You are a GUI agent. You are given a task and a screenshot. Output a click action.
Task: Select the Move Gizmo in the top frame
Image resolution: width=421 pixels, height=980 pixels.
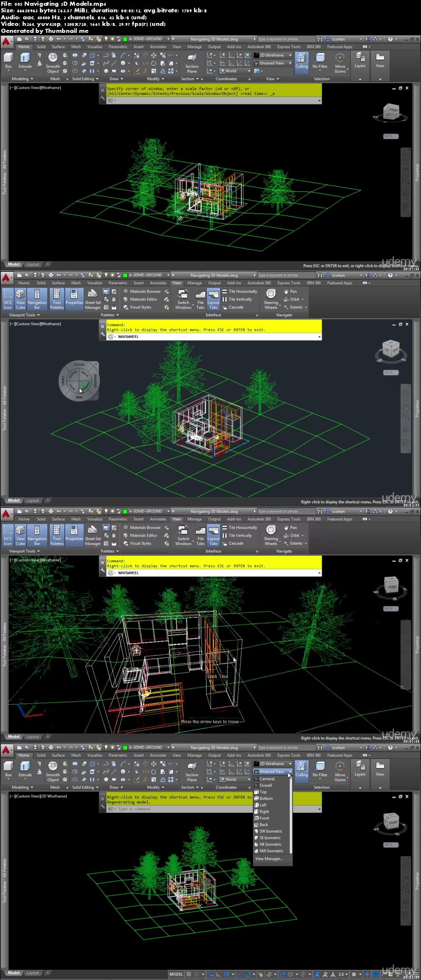tap(340, 63)
